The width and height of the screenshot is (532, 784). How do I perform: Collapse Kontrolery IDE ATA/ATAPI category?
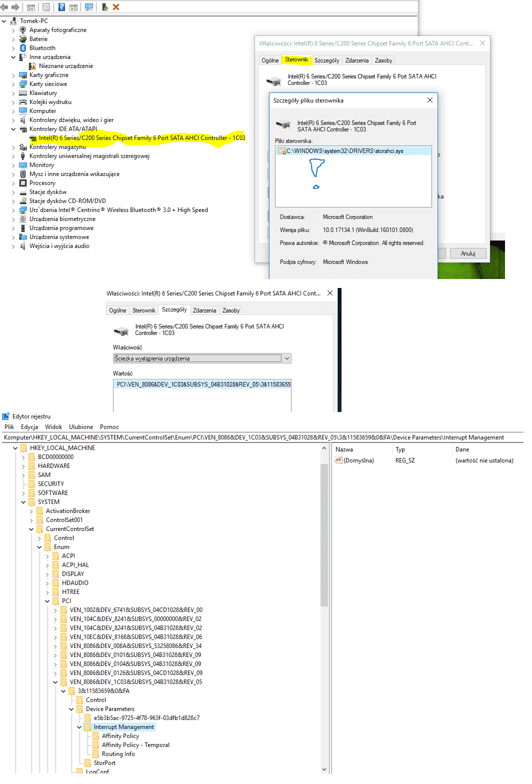[13, 129]
